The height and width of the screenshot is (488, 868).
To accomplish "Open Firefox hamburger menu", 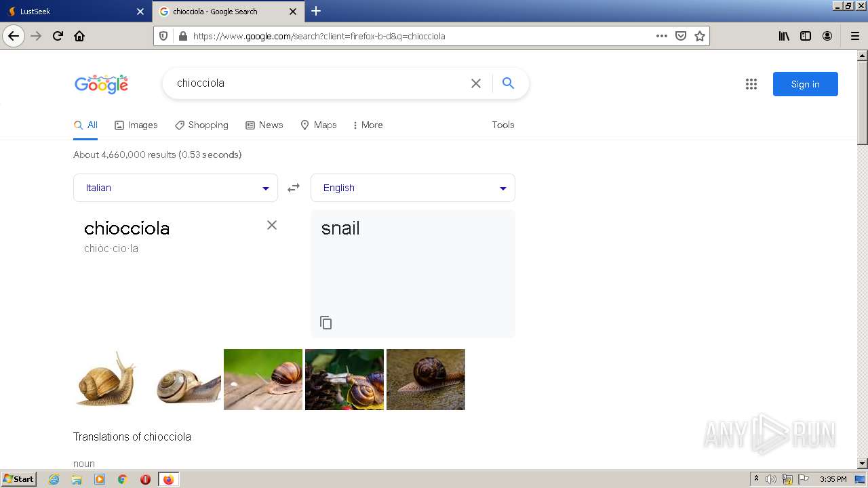I will 854,36.
